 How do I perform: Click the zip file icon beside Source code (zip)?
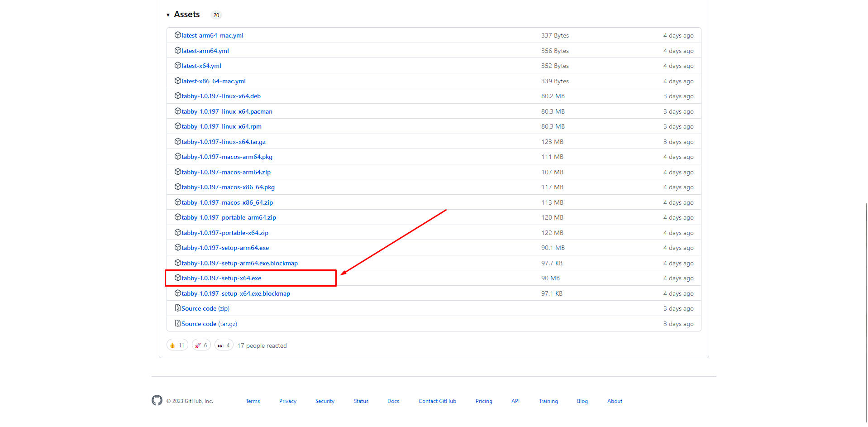click(178, 308)
